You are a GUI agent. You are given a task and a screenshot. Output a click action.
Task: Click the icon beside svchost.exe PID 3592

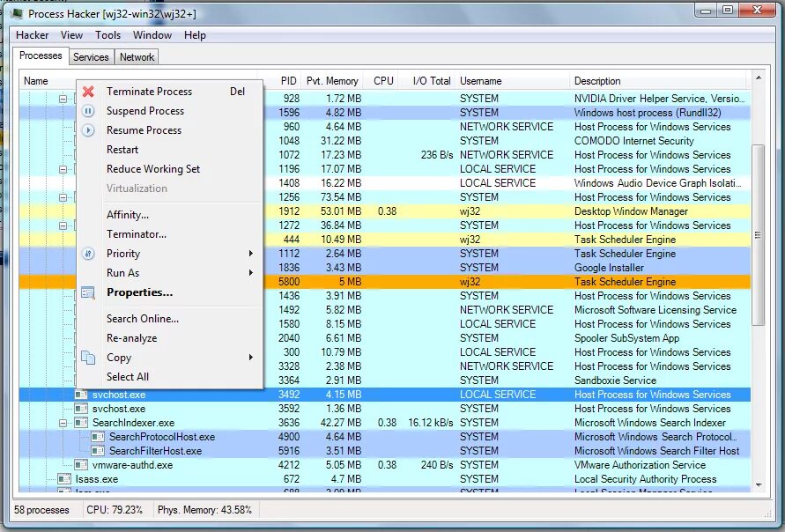click(x=80, y=409)
